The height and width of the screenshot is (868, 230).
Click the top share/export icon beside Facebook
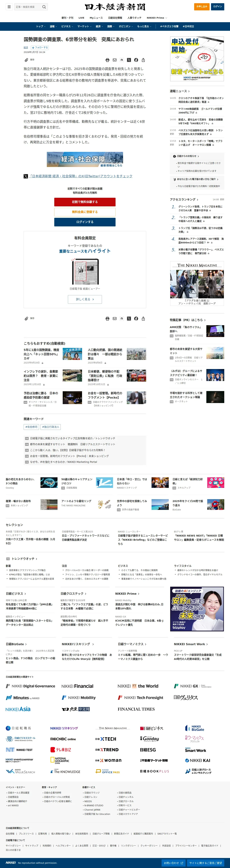click(143, 60)
